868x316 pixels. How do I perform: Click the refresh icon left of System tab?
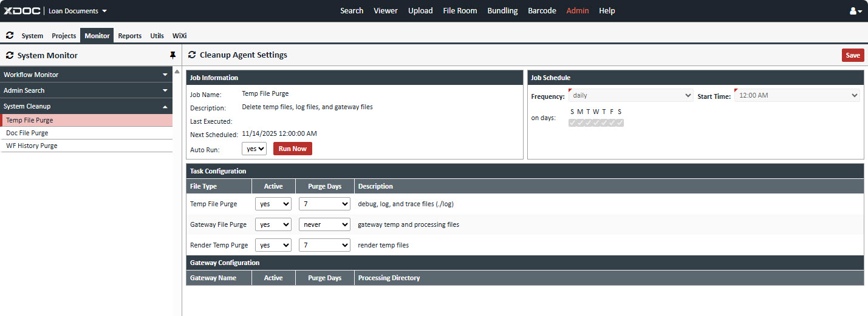10,36
